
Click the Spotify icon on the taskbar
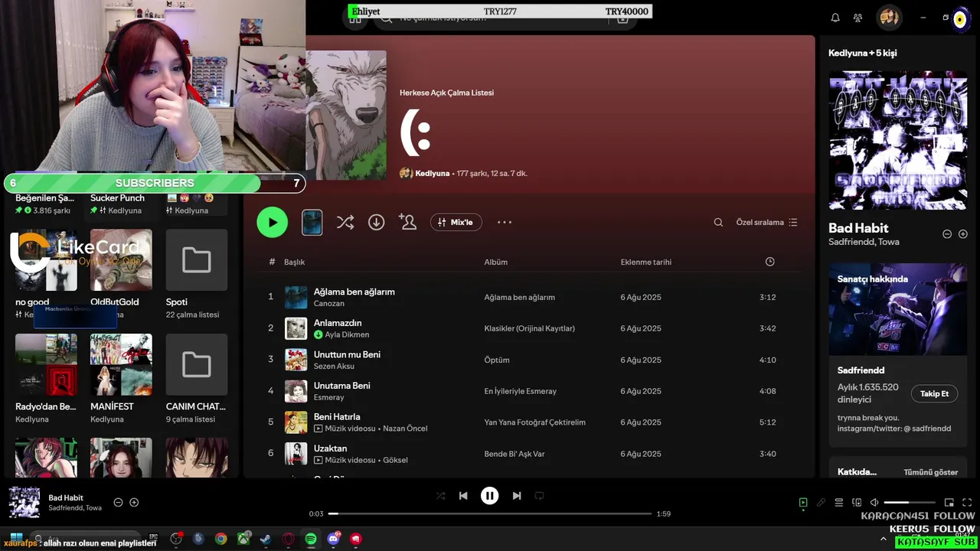pos(311,539)
